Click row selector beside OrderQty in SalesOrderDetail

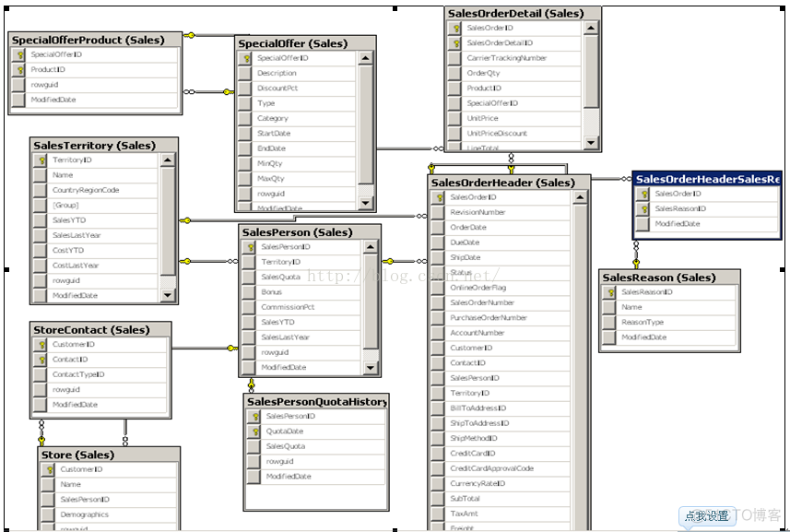455,73
